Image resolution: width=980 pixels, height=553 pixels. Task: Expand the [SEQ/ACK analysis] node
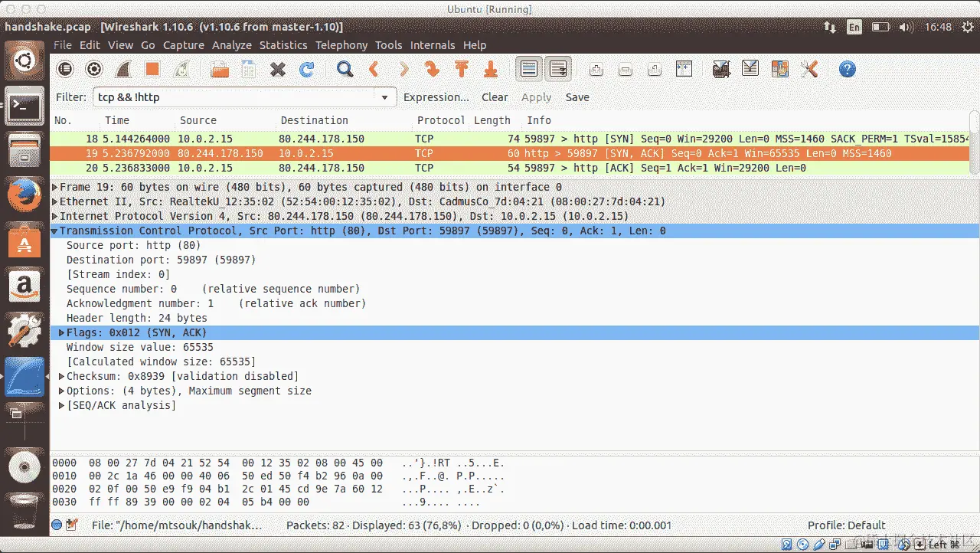point(62,405)
